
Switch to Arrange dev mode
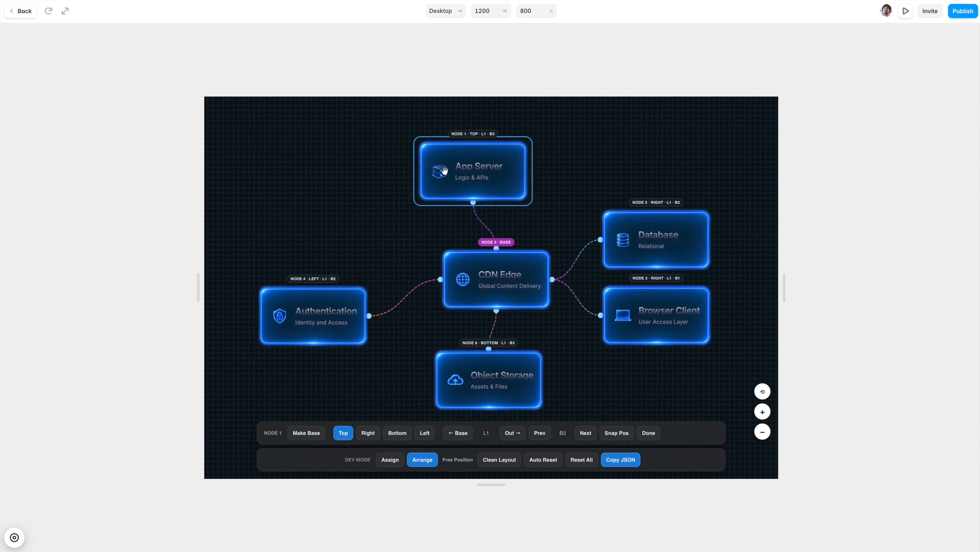[x=422, y=460]
